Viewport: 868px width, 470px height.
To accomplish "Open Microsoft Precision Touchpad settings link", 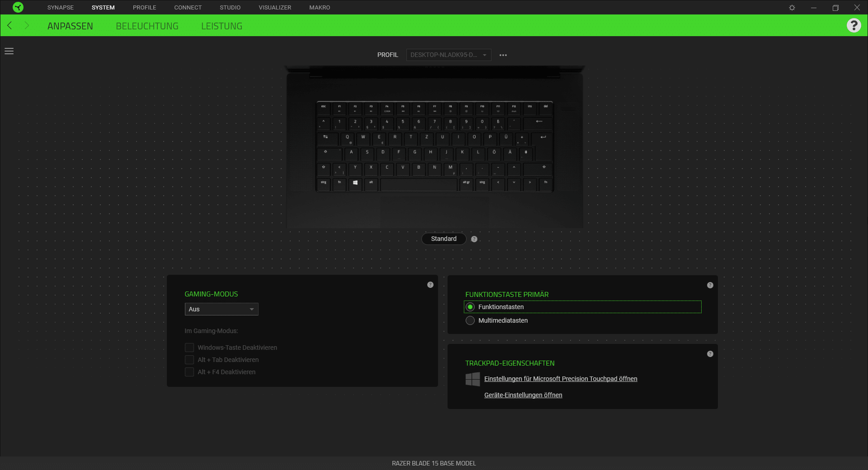I will 561,379.
